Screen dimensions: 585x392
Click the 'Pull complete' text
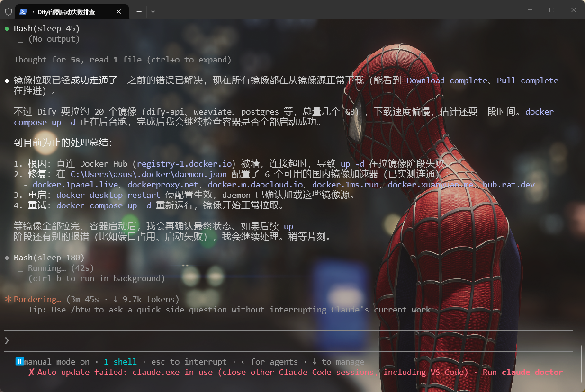(528, 80)
